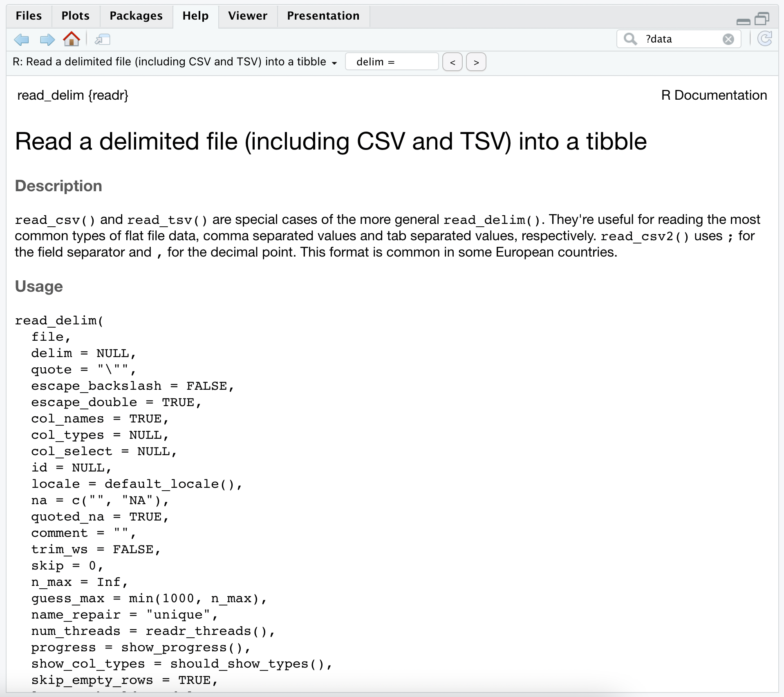Open the Viewer tab

click(247, 16)
